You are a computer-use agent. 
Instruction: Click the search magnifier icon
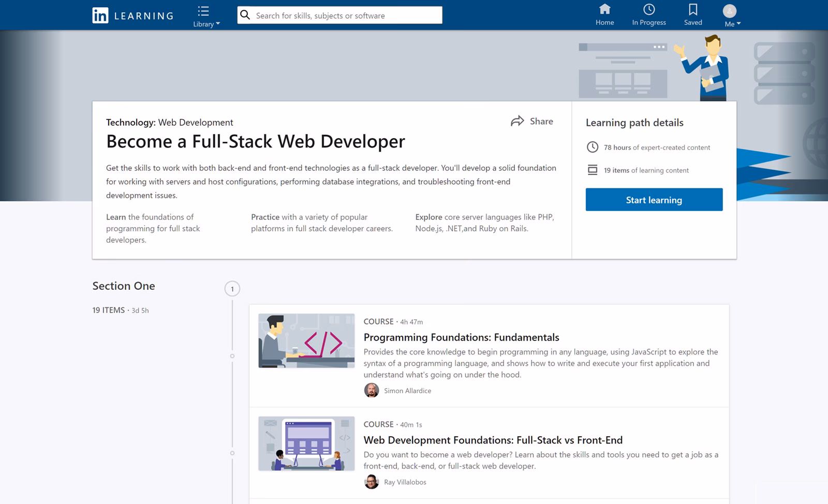(x=245, y=15)
